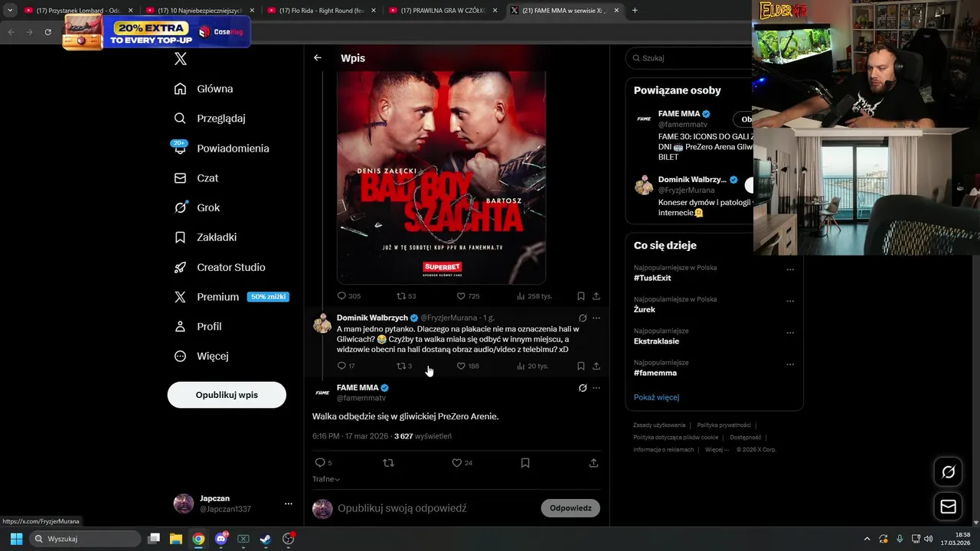Open the floating messages envelope button

(948, 507)
